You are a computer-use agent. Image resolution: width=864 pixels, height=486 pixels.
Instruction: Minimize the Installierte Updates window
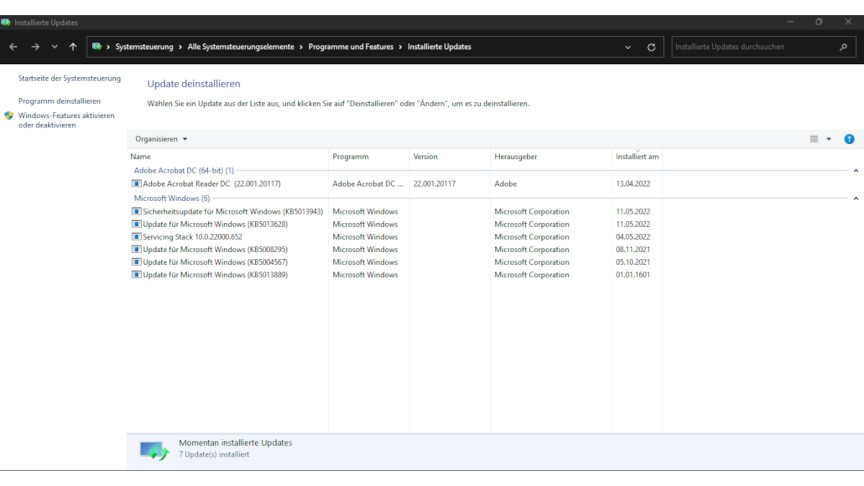click(790, 22)
